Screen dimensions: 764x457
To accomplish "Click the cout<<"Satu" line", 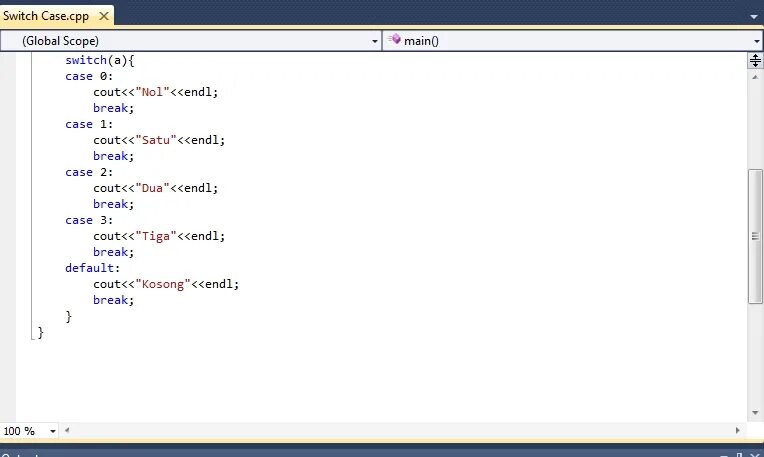I will click(159, 140).
